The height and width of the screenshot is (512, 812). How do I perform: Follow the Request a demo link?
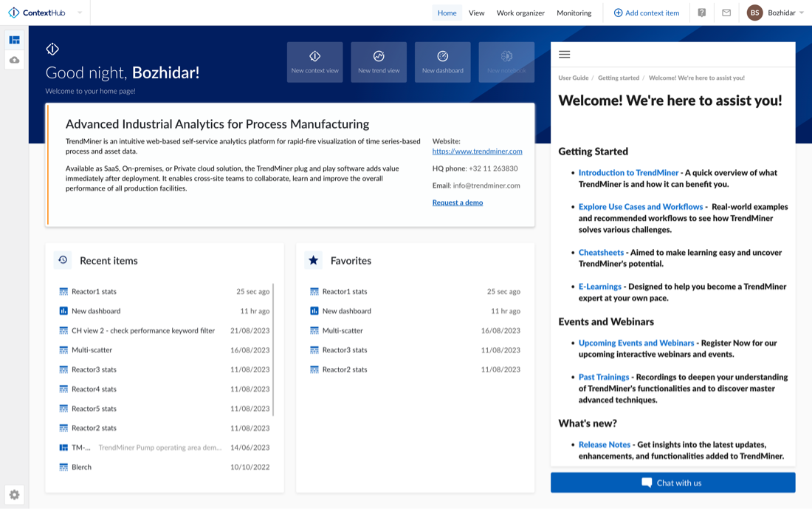(x=458, y=202)
